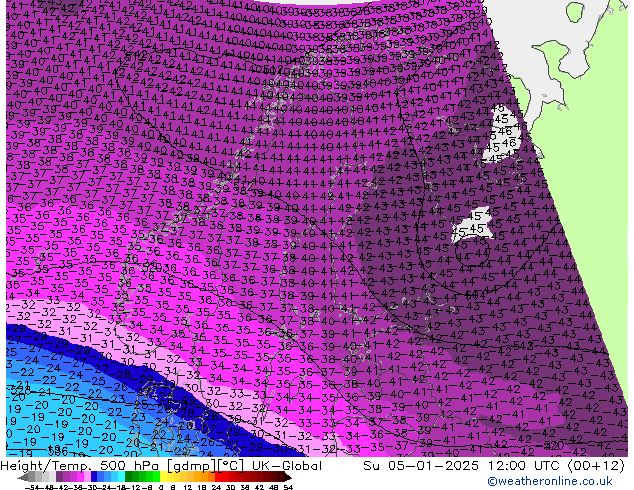Select the bright red legend swatch at 24

(x=218, y=476)
